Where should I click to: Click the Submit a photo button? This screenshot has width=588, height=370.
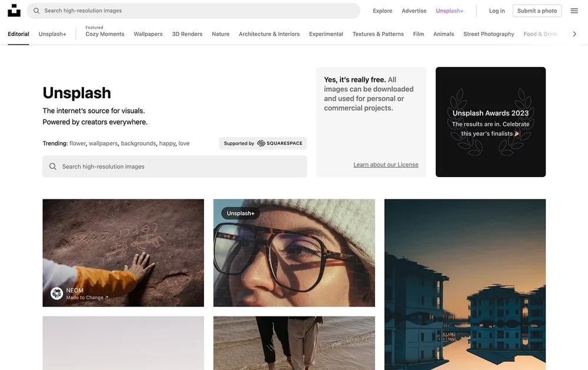(x=537, y=11)
